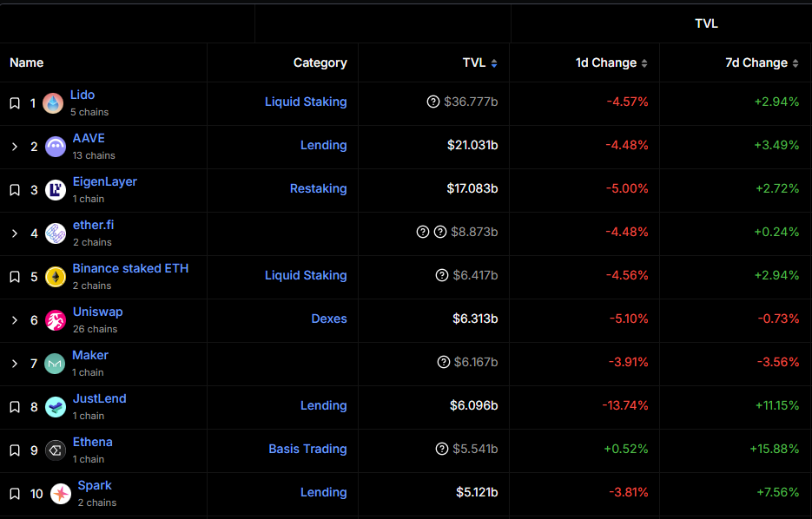Bookmark the Lido row
The height and width of the screenshot is (519, 812).
click(15, 103)
